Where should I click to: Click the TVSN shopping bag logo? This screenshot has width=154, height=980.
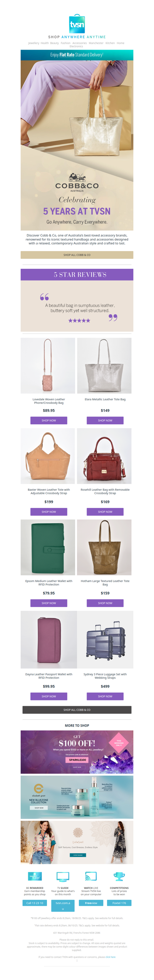(77, 24)
